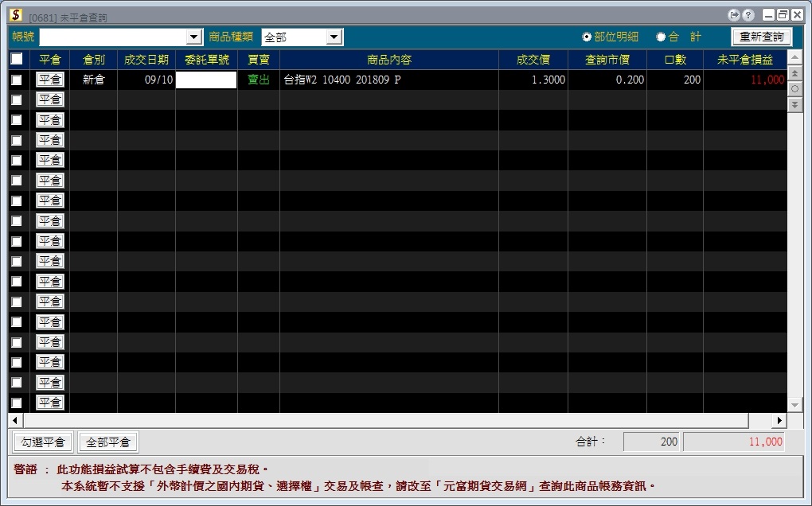
Task: Click the 0.200 market price cell
Action: click(x=607, y=80)
